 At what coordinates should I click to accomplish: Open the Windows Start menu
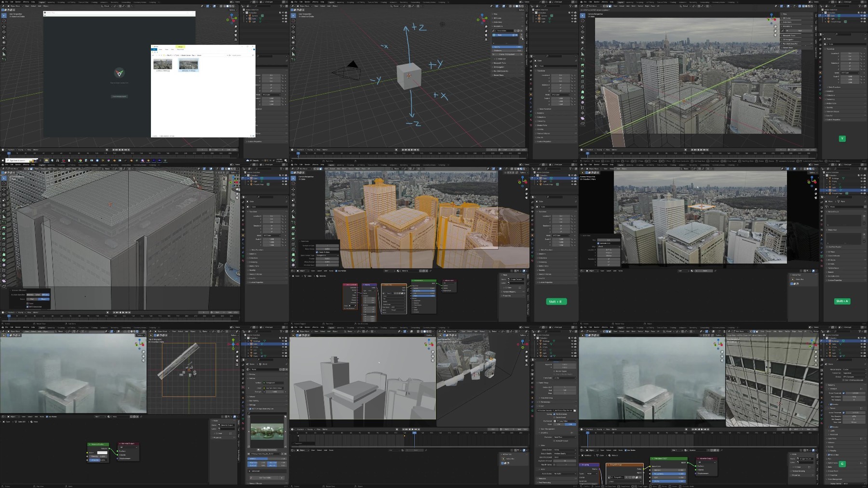click(3, 160)
